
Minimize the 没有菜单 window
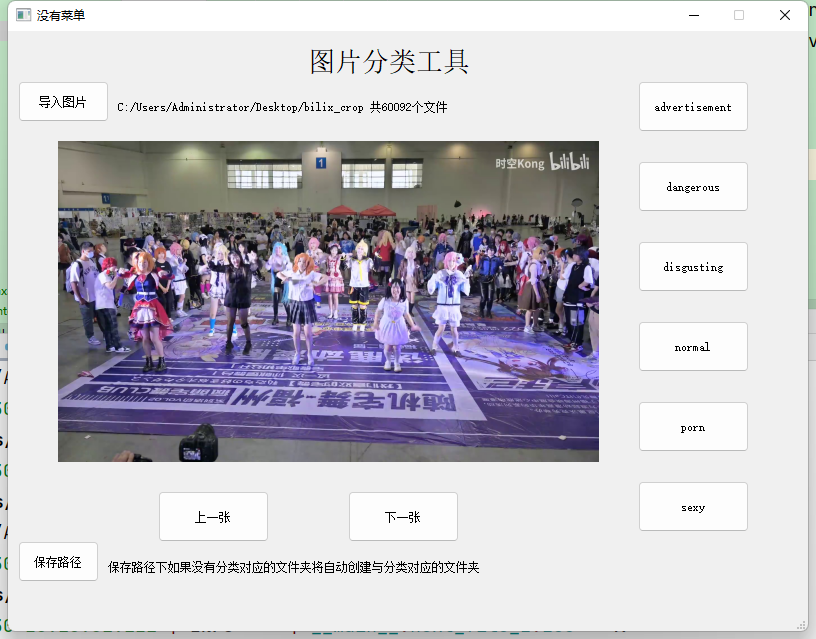[x=694, y=15]
